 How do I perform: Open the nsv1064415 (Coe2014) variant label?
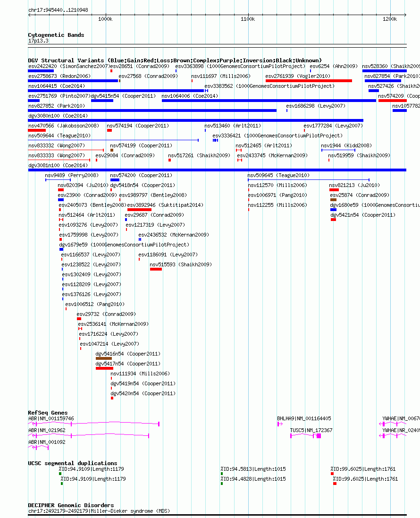point(57,86)
